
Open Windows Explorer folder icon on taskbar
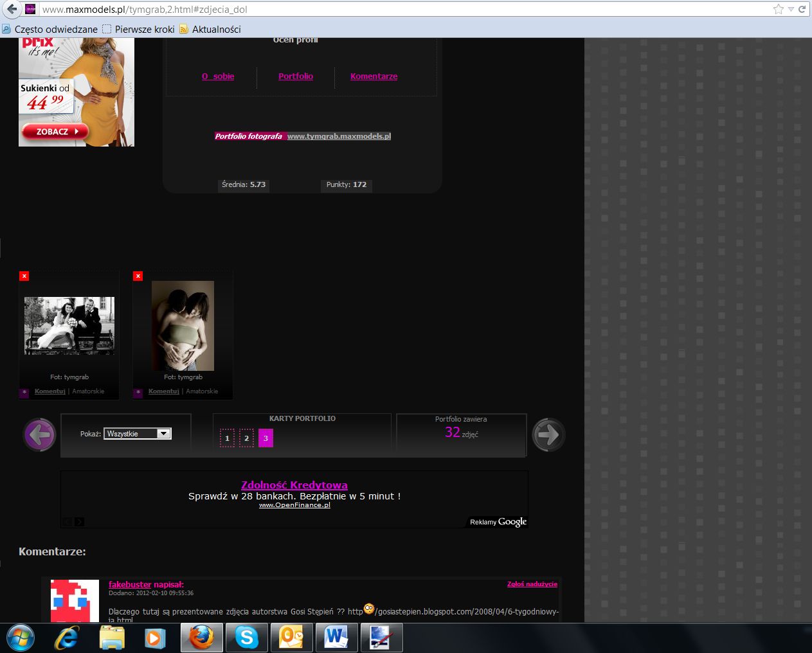[112, 638]
